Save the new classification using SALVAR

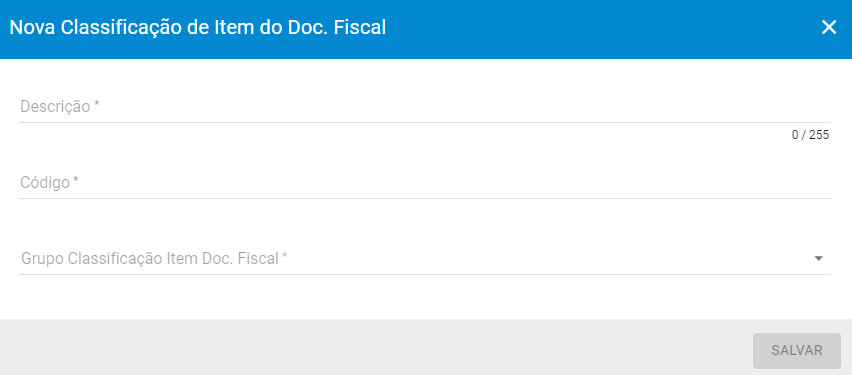click(x=797, y=351)
